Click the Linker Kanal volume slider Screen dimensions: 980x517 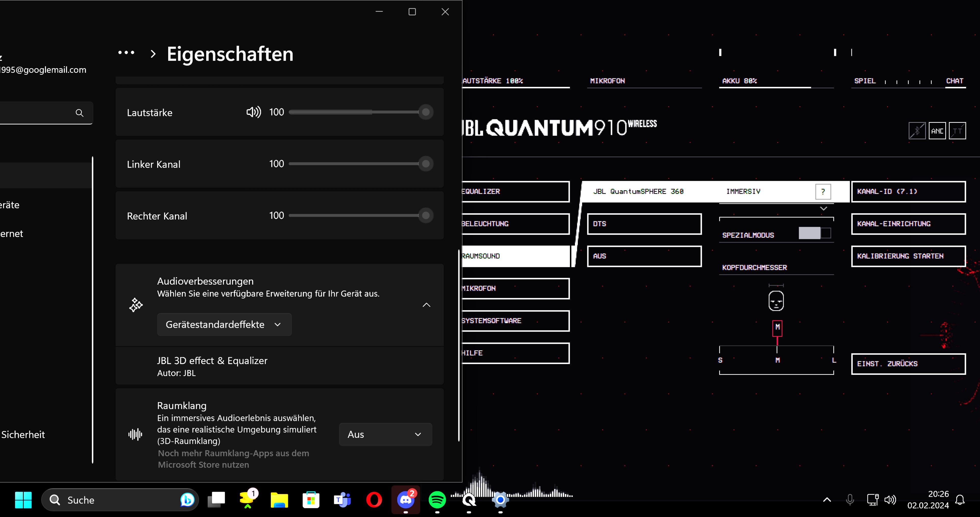(x=358, y=164)
